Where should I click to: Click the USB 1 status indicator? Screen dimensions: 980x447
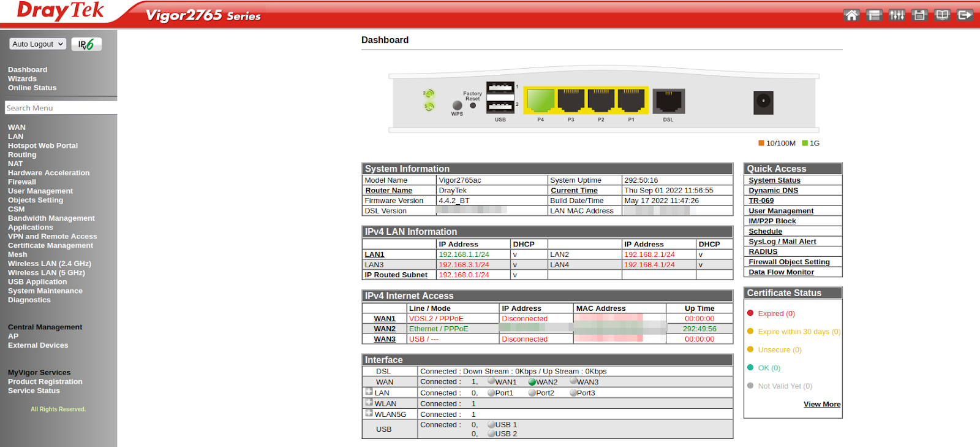coord(491,424)
